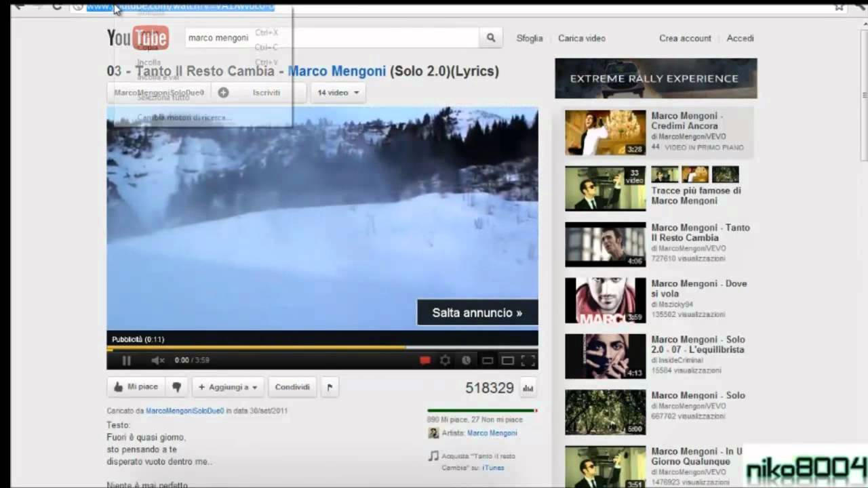Screen dimensions: 868x488
Task: Choose Incolla e vai in the context menu
Action: [x=158, y=77]
